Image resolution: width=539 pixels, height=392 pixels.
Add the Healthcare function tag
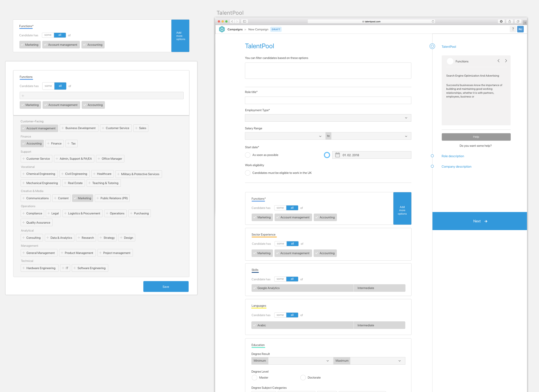click(103, 174)
